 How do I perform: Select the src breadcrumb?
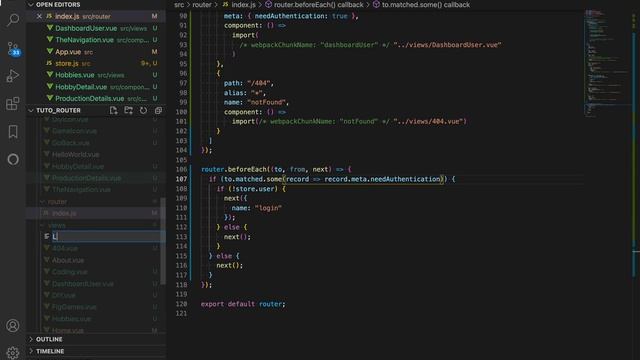[179, 4]
